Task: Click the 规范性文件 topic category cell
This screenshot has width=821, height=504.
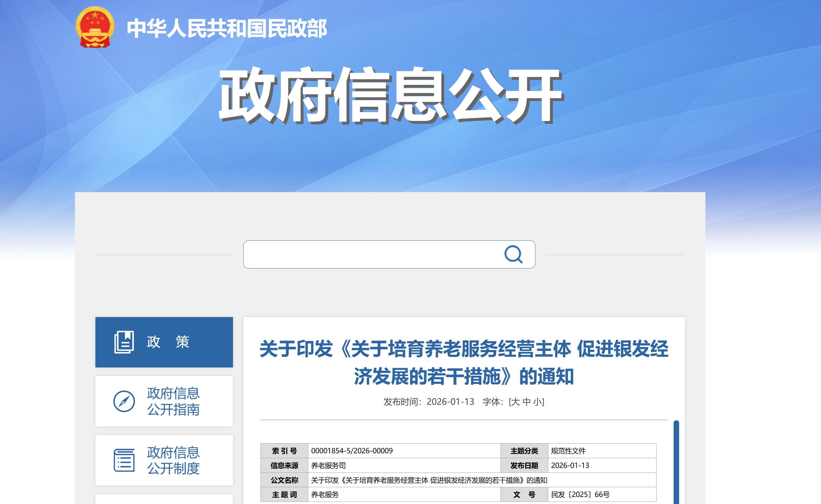Action: (x=568, y=451)
